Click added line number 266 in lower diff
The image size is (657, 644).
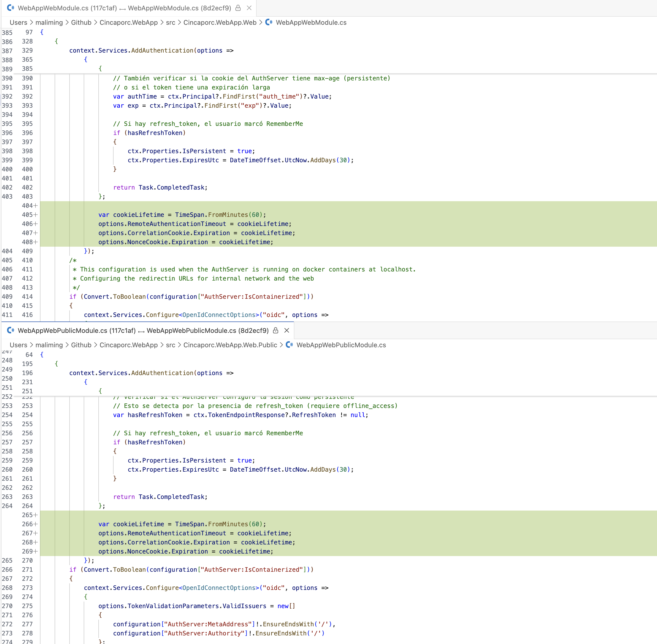(x=27, y=524)
